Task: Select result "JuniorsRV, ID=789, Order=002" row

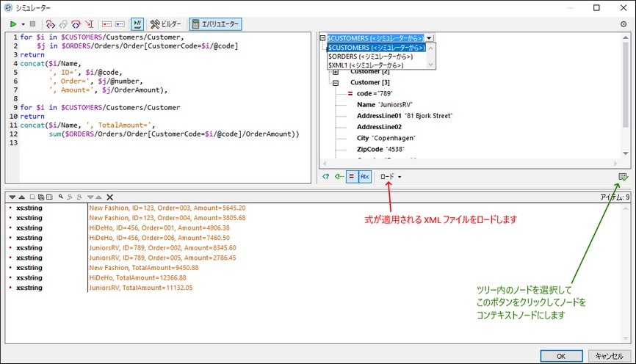Action: coord(162,248)
